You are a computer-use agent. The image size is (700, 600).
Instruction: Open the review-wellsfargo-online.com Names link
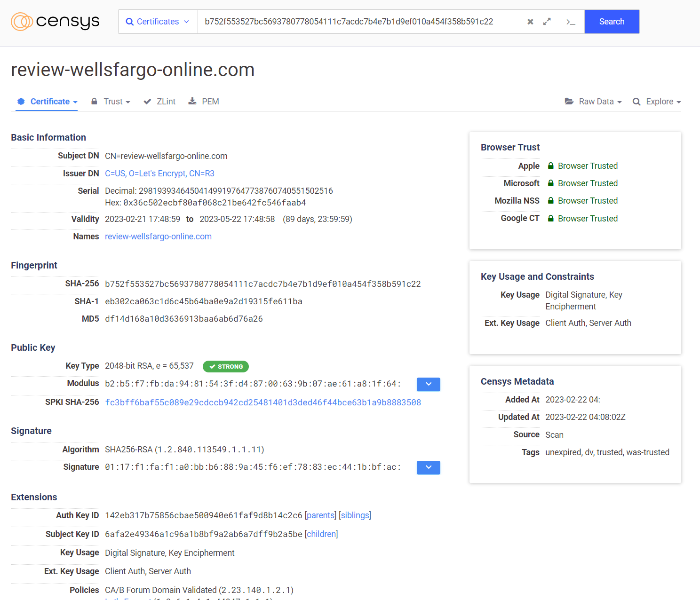coord(158,237)
